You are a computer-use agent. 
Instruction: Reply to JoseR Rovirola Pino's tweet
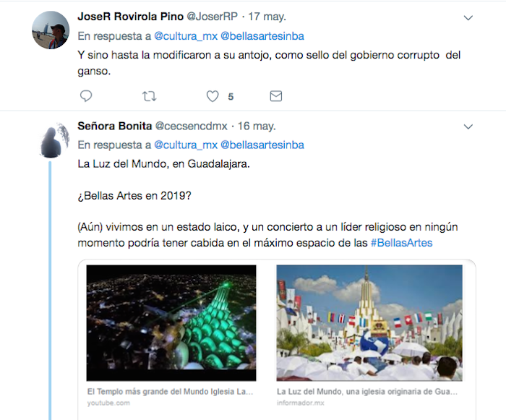point(86,96)
